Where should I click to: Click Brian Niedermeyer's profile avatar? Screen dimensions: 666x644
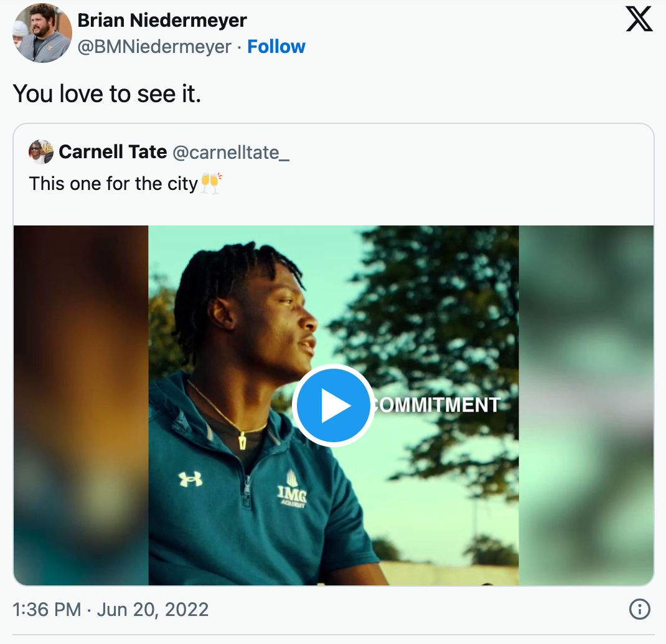[42, 33]
